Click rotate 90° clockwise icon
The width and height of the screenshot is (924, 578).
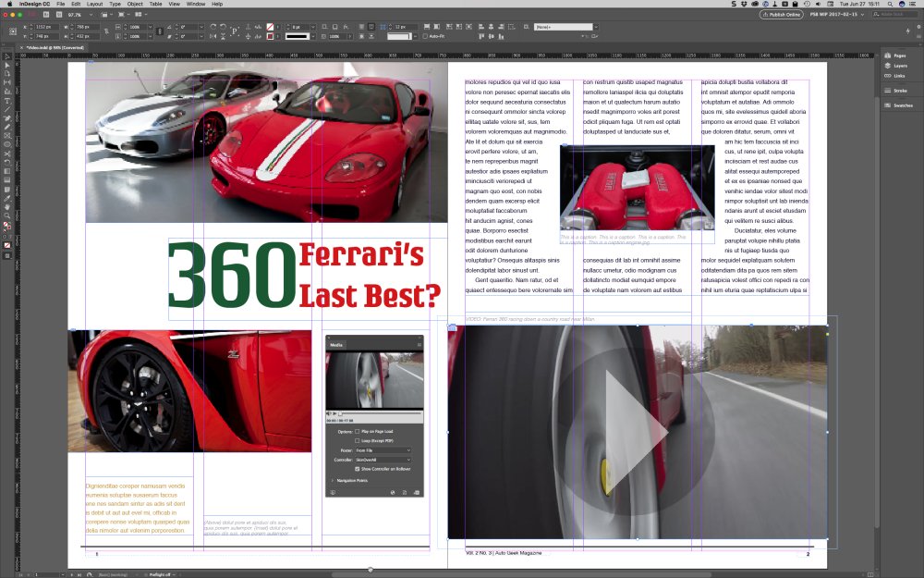[x=213, y=27]
